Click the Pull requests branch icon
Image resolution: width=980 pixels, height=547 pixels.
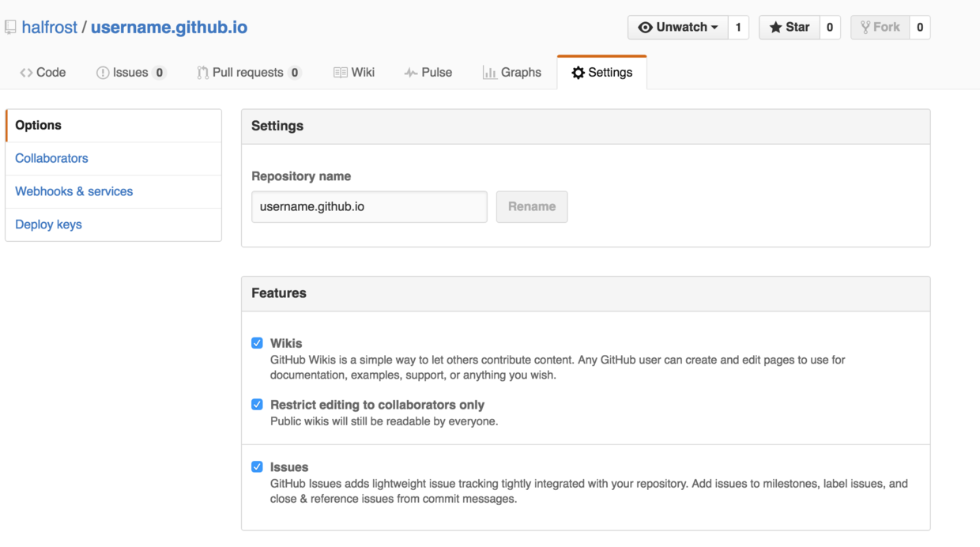coord(202,73)
